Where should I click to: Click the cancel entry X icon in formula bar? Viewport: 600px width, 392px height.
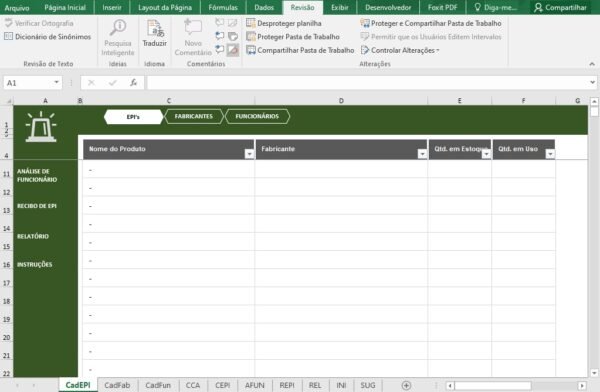[91, 82]
